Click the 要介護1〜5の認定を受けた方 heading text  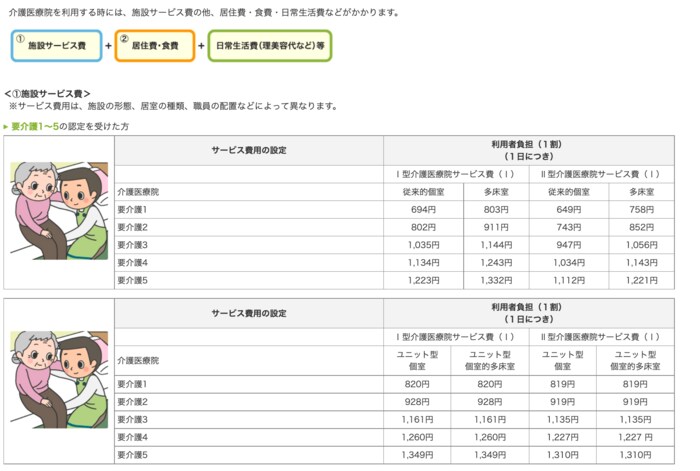point(69,127)
